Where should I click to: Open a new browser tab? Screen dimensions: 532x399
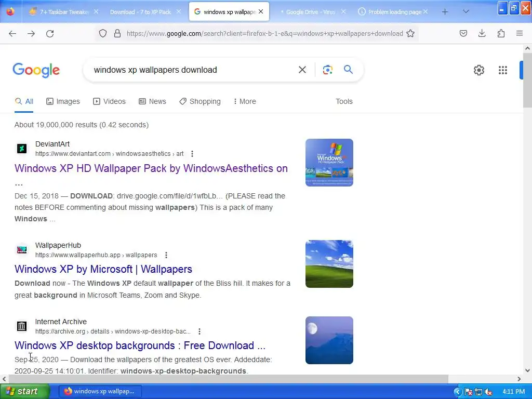point(445,12)
